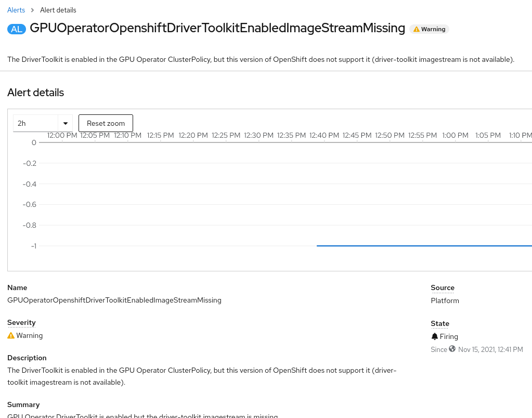Click the 12:40 PM axis label on the chart

pos(324,135)
